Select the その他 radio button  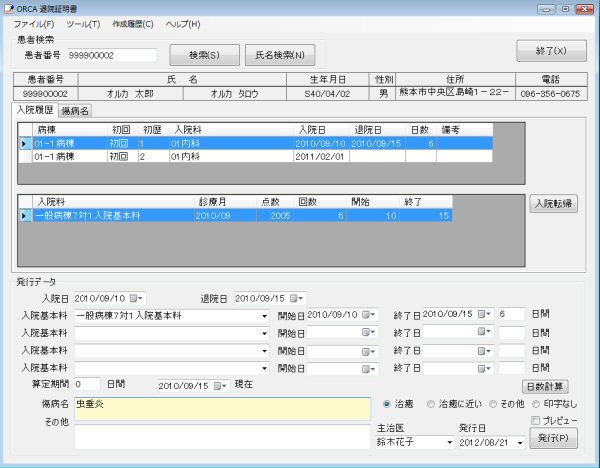493,404
